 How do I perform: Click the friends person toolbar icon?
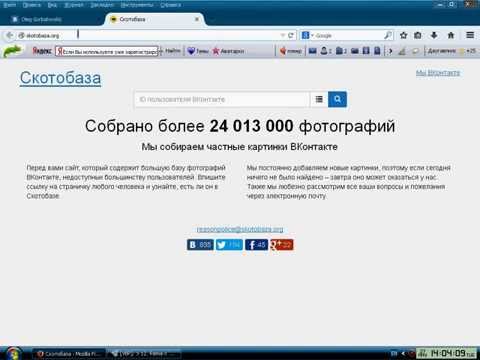tap(326, 51)
